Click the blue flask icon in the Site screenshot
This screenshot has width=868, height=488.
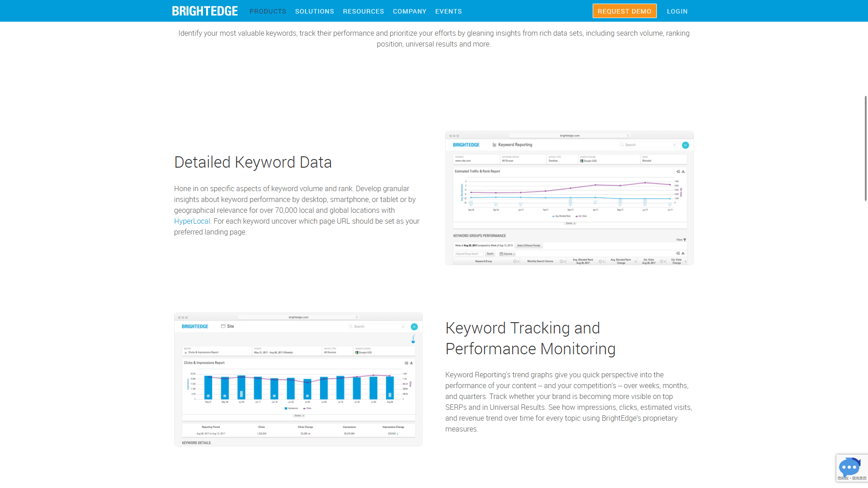click(413, 339)
